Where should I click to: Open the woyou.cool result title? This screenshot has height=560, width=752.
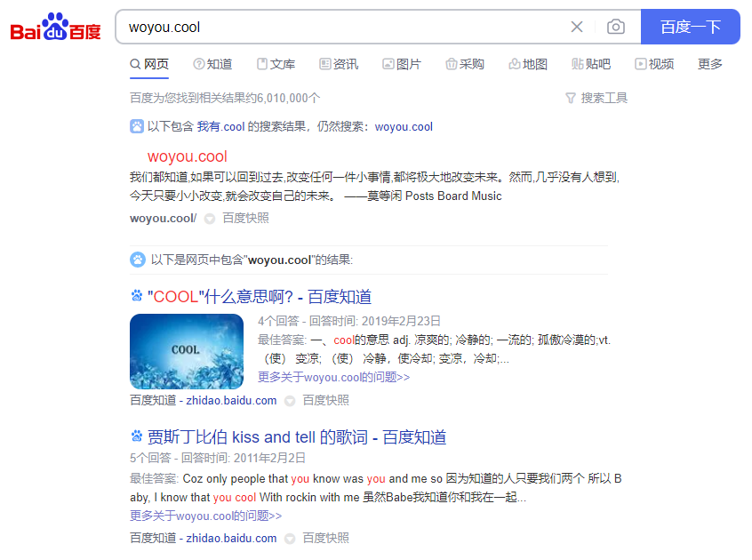[x=187, y=156]
